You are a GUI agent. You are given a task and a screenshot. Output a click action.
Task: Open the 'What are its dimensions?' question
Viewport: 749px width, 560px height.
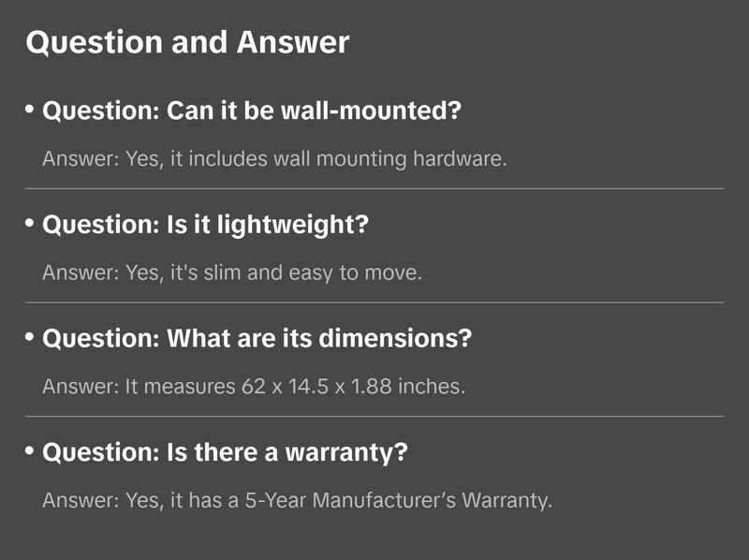click(257, 339)
